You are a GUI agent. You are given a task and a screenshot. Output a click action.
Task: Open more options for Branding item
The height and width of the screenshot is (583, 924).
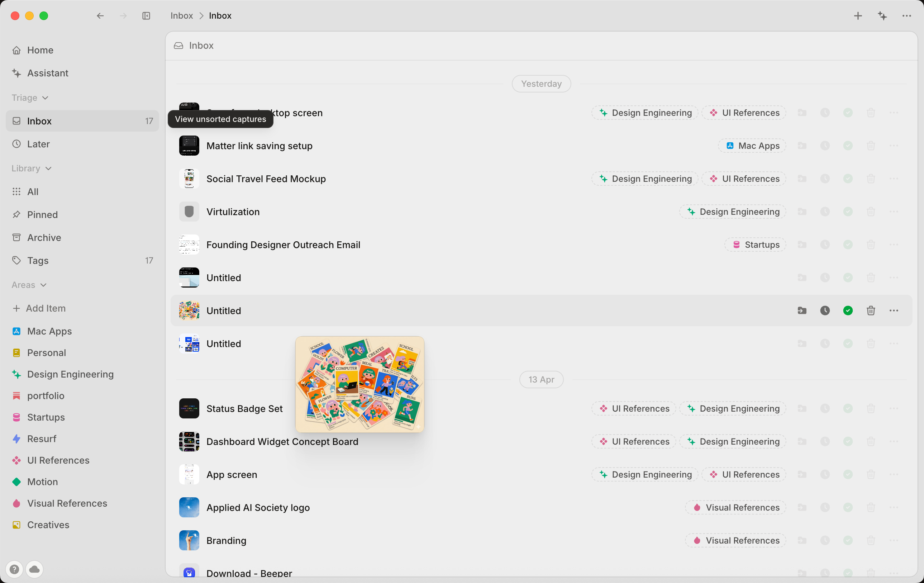pyautogui.click(x=894, y=540)
